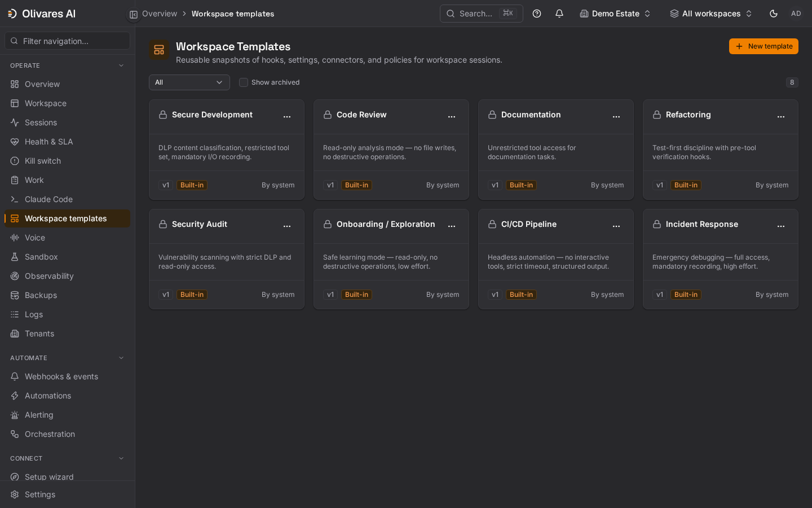Click lock icon on CI/CD Pipeline card
The image size is (812, 508).
pyautogui.click(x=492, y=224)
